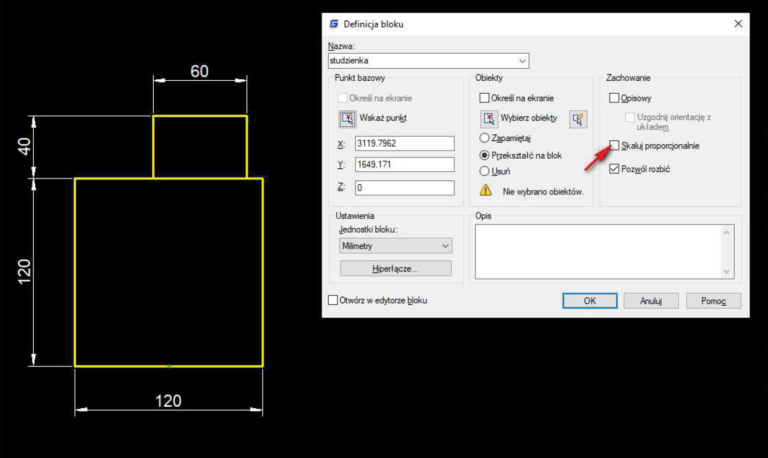This screenshot has width=768, height=458.
Task: Select the Zapamiętaj radio option
Action: [486, 137]
